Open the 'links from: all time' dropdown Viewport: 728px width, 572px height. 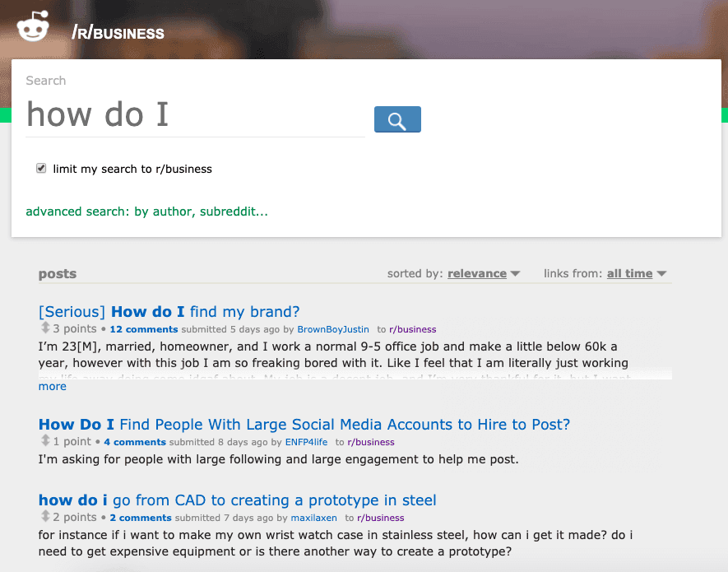click(x=637, y=273)
